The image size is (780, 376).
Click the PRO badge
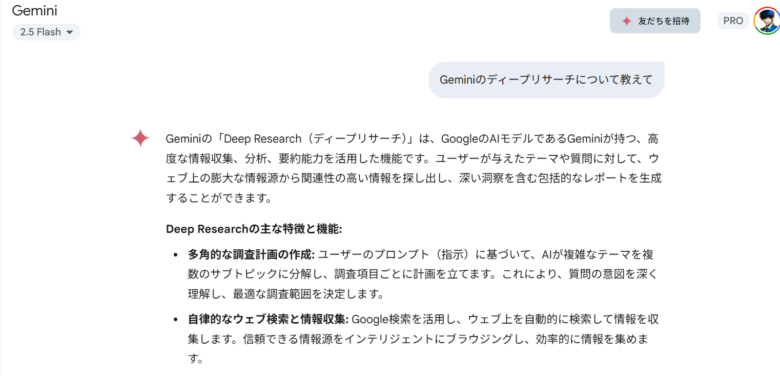click(x=733, y=21)
